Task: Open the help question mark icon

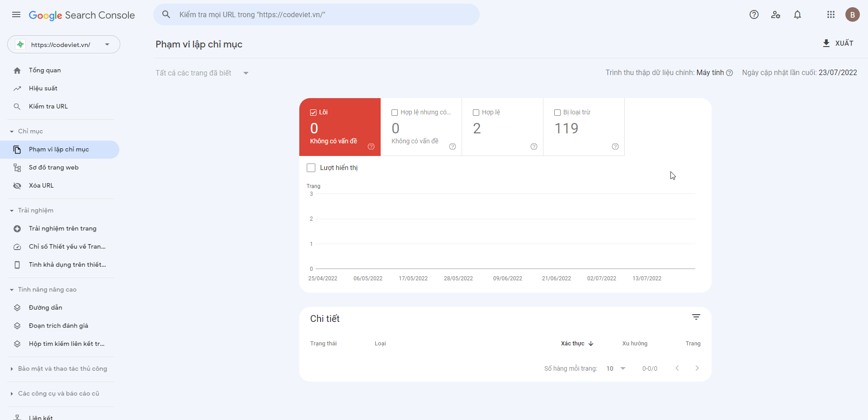Action: pos(754,14)
